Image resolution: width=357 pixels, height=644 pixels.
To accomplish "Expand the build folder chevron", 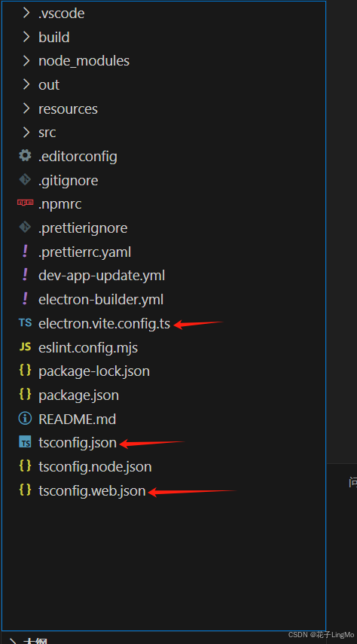I will [x=26, y=37].
